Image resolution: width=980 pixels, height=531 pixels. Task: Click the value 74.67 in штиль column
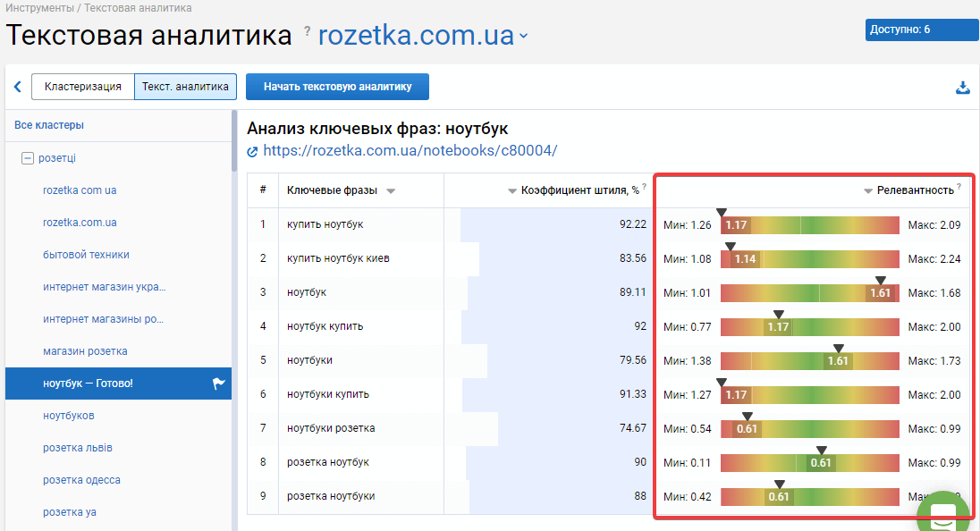tap(632, 428)
